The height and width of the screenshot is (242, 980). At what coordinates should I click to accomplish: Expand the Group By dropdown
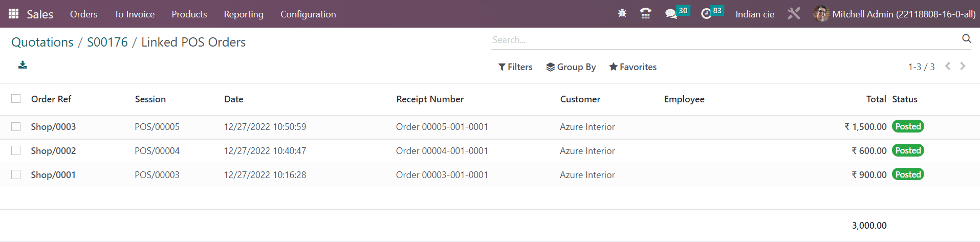[571, 67]
